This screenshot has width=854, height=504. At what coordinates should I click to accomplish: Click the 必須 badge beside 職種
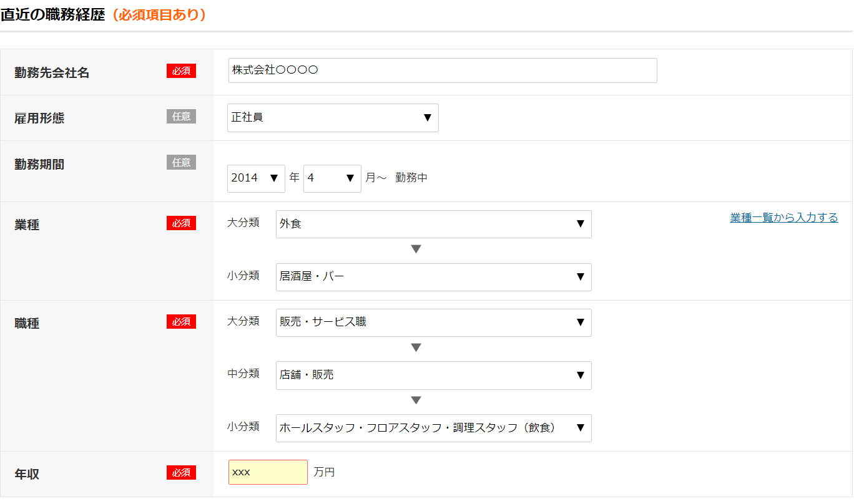[181, 321]
